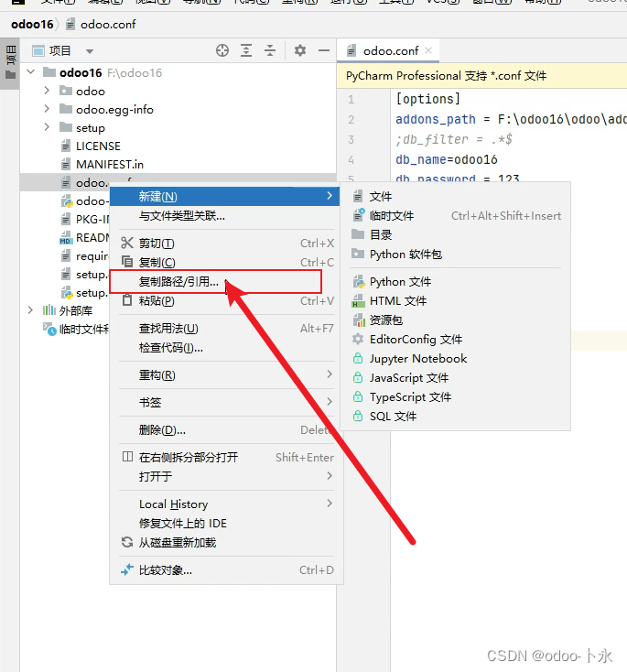The image size is (627, 672).
Task: Click the copy icon beside 复制(C)
Action: coord(127,262)
